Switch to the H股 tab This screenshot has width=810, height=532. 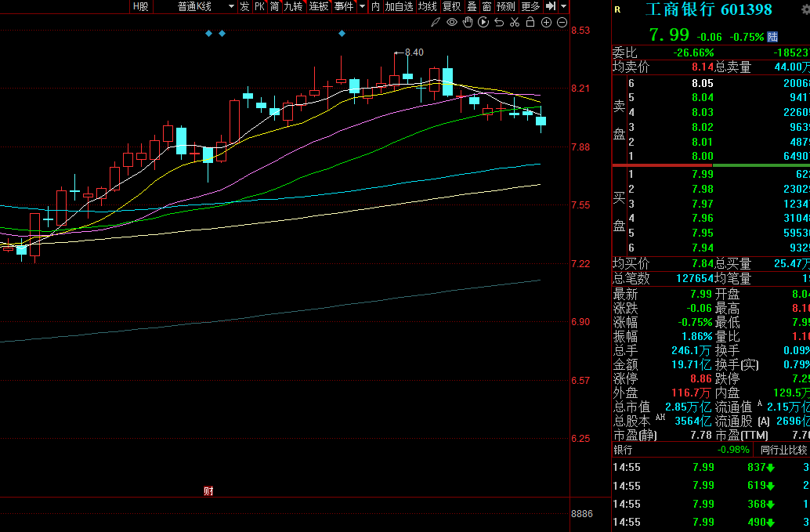[x=139, y=6]
